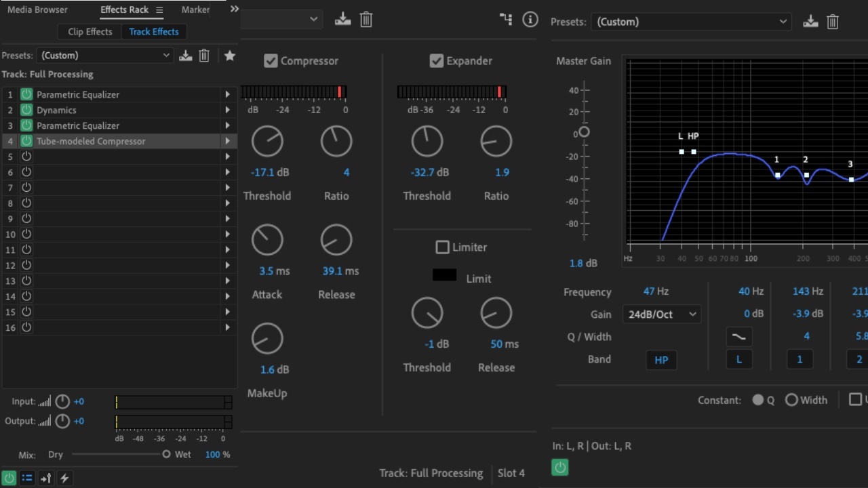Toggle power state of Dynamics effect
The width and height of the screenshot is (868, 488).
click(x=26, y=110)
